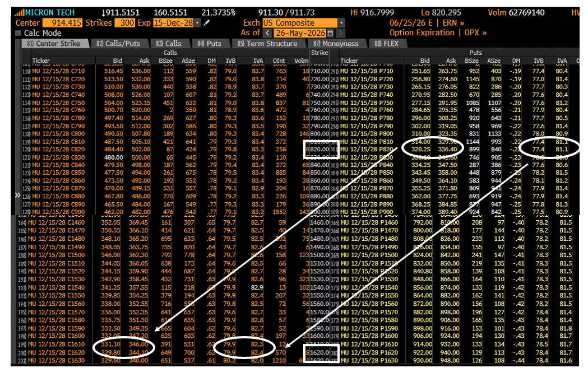Viewport: 588px width, 377px height.
Task: Sort by the Calls Bid column header
Action: pyautogui.click(x=117, y=60)
